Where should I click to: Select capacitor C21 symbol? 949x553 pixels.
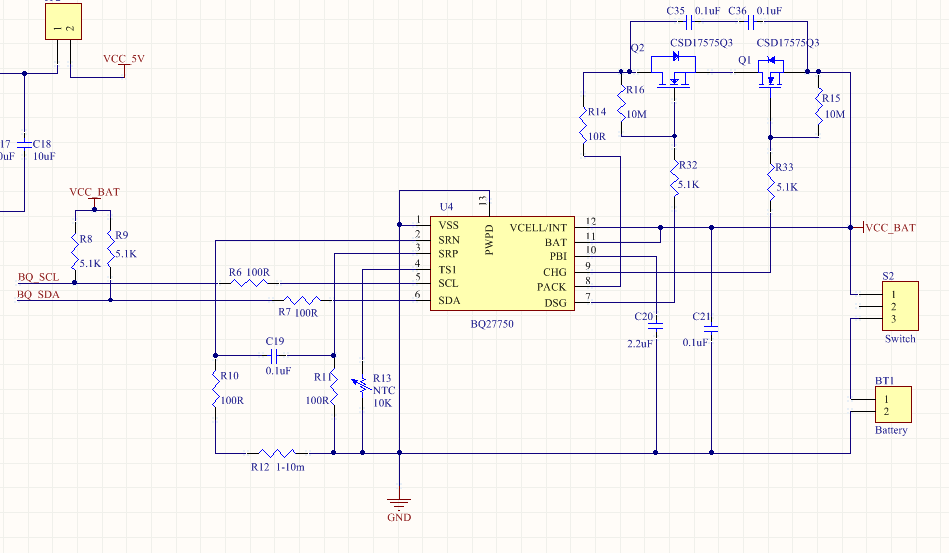click(x=712, y=329)
